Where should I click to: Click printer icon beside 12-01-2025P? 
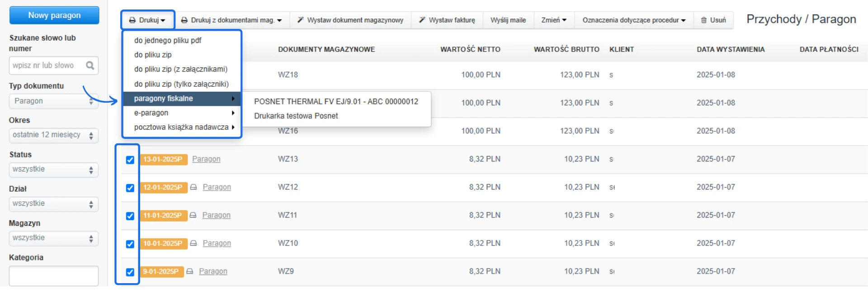pyautogui.click(x=193, y=187)
